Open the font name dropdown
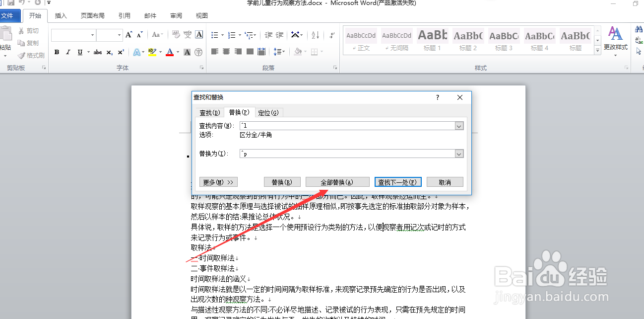Image resolution: width=644 pixels, height=319 pixels. [92, 35]
